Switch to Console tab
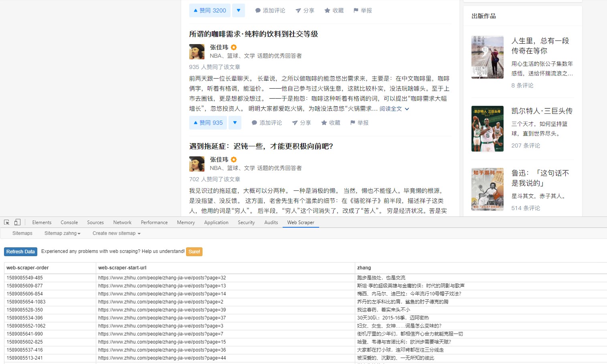This screenshot has width=607, height=364. [x=69, y=222]
